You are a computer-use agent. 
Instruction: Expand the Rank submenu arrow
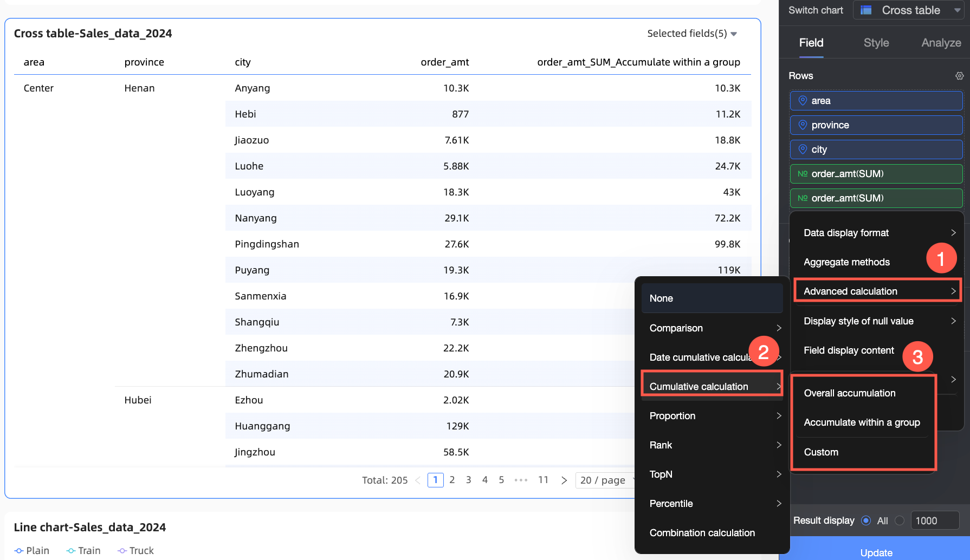click(x=779, y=445)
